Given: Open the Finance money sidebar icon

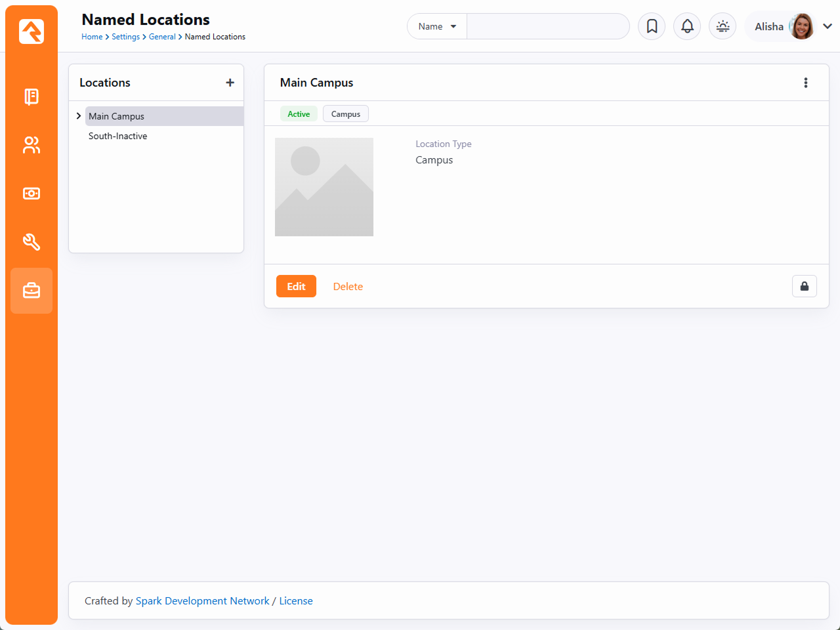Looking at the screenshot, I should (x=31, y=194).
